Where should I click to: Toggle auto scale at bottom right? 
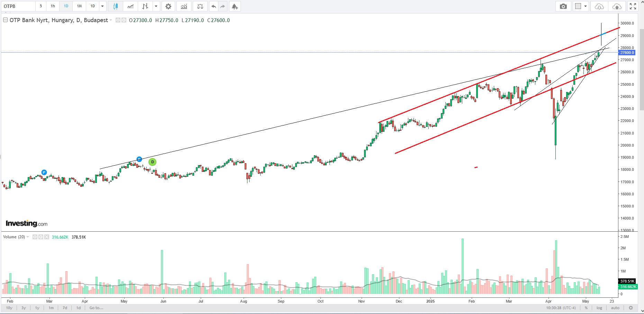[615, 308]
